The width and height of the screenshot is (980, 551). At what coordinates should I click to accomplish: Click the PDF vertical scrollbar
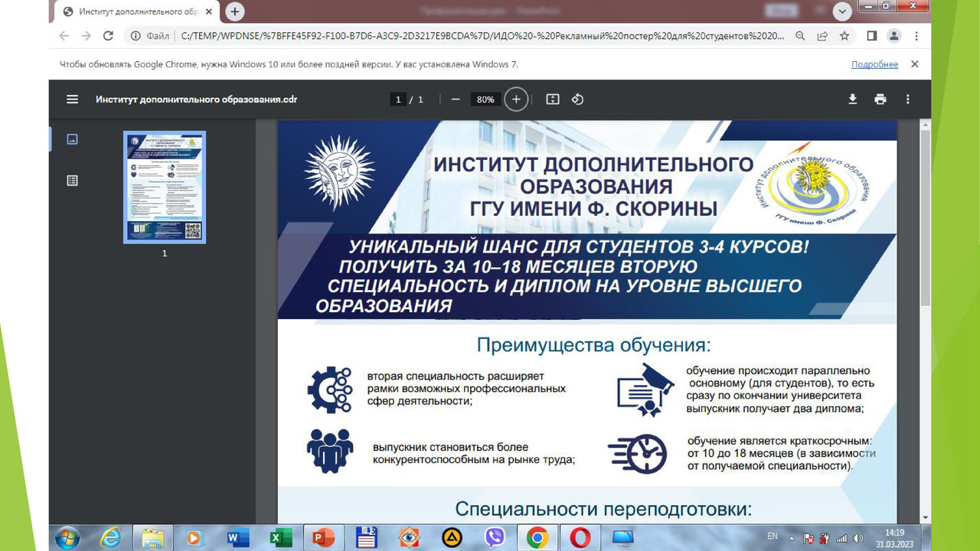(925, 218)
